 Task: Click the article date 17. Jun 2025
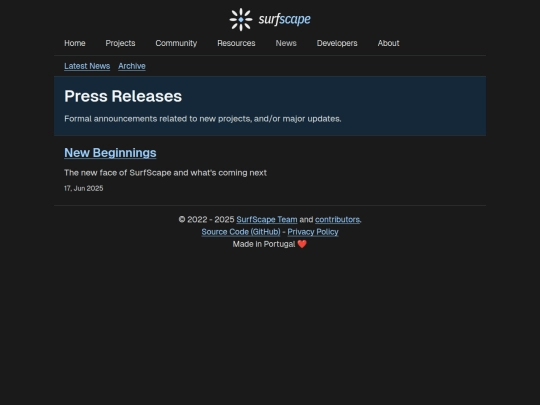pyautogui.click(x=84, y=188)
